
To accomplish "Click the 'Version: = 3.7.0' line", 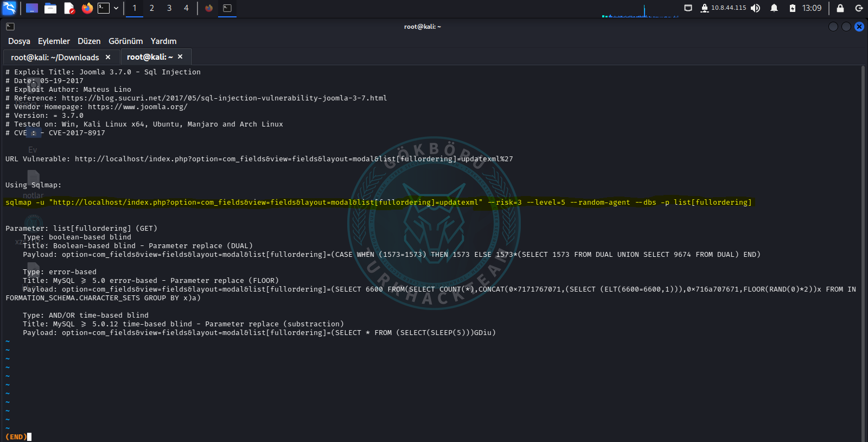I will click(44, 116).
